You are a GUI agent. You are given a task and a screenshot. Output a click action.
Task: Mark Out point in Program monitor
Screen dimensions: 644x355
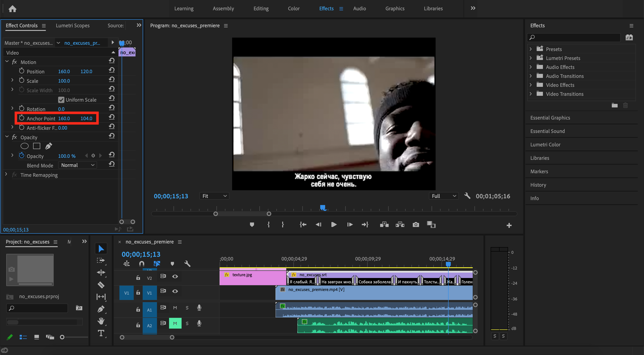[x=283, y=225]
